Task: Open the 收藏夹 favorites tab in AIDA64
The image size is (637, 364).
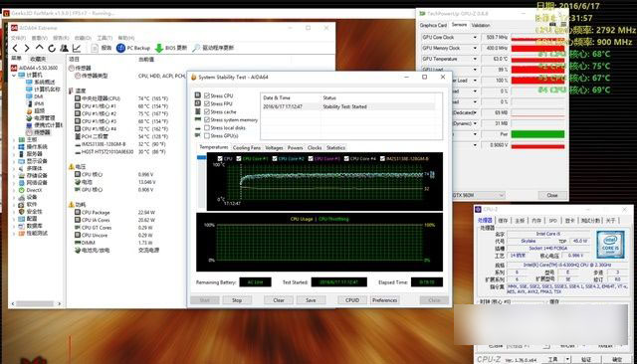Action: click(x=39, y=60)
